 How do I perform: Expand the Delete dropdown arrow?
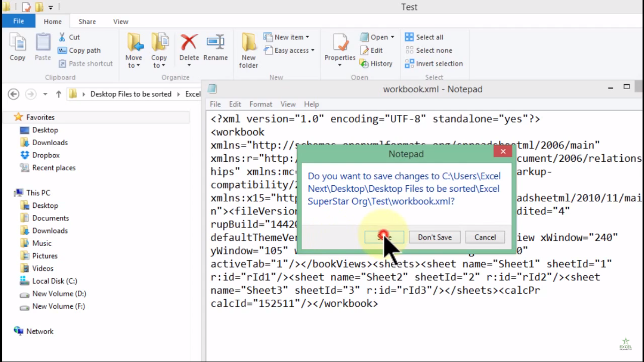click(x=189, y=65)
